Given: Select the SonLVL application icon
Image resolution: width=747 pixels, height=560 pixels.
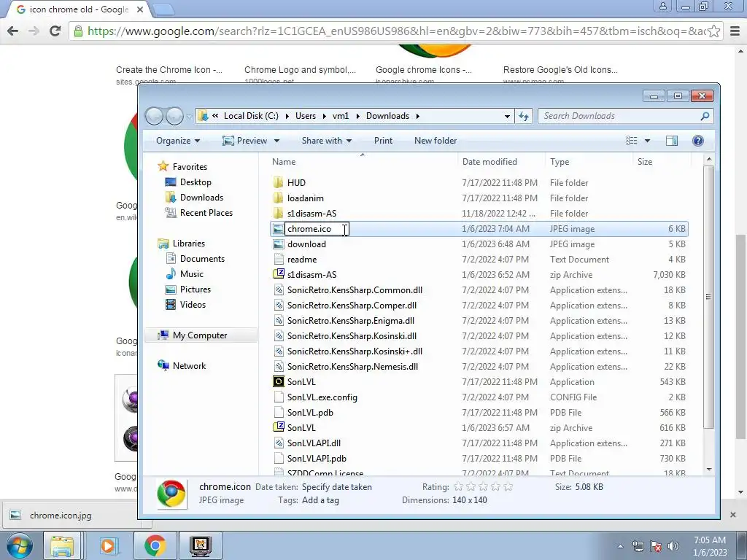Looking at the screenshot, I should 278,381.
